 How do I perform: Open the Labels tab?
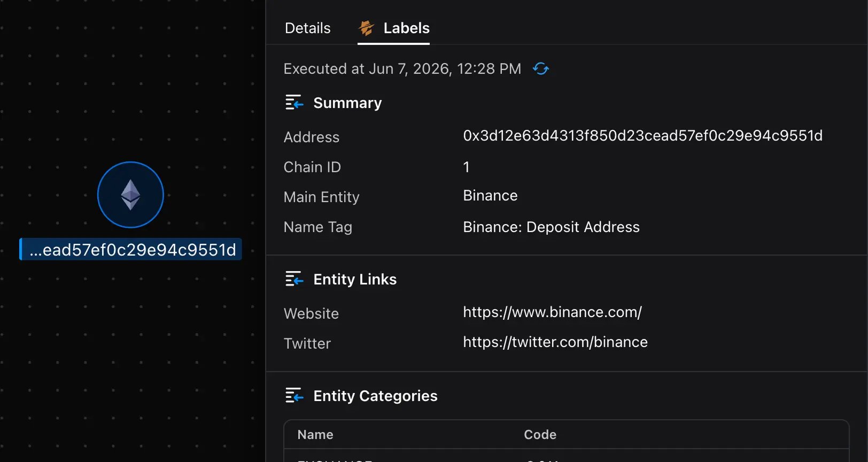394,28
